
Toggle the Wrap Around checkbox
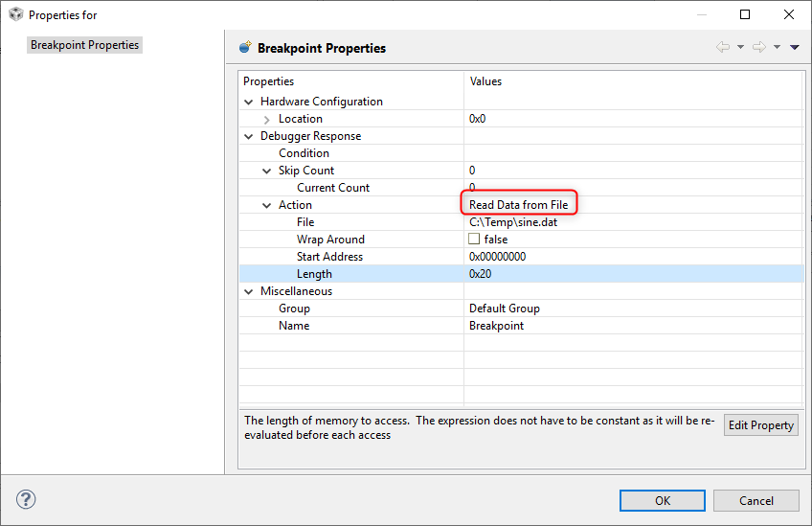[x=474, y=240]
